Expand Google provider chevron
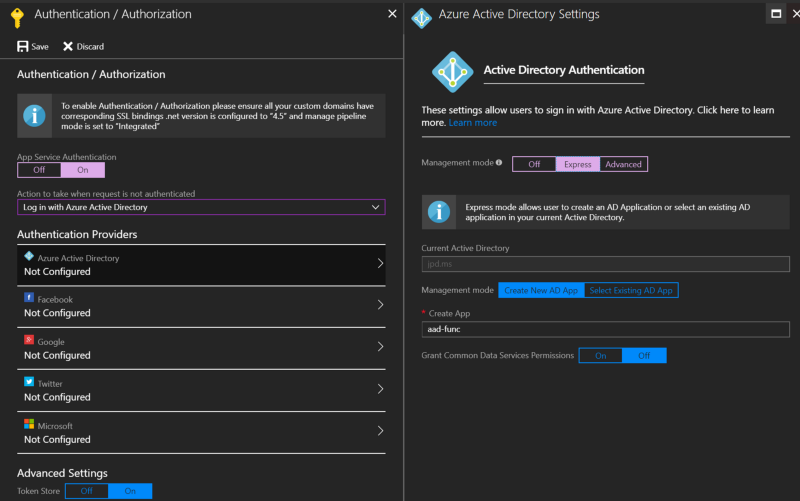Screen dimensions: 800x501 point(380,346)
